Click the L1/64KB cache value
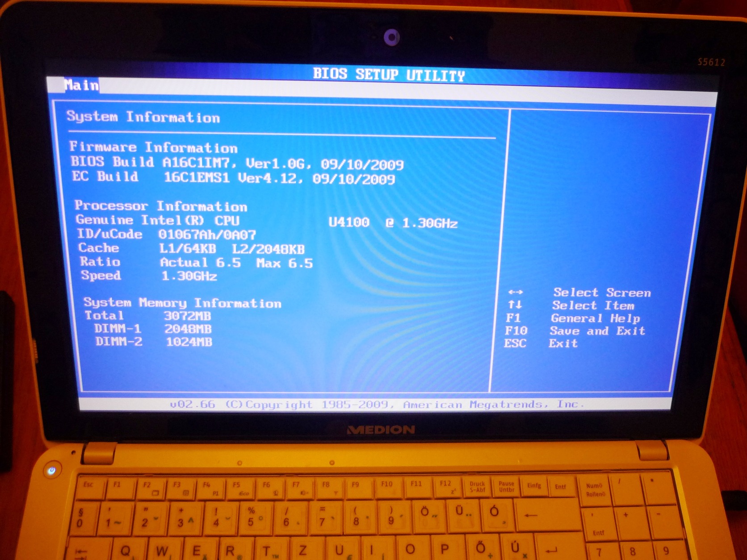 pyautogui.click(x=188, y=248)
